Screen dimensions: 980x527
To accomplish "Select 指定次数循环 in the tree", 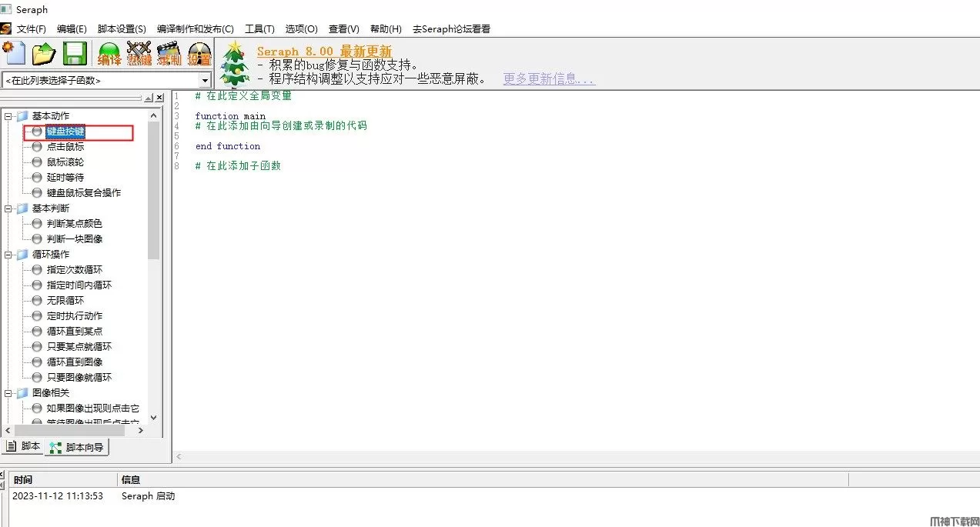I will coord(75,270).
